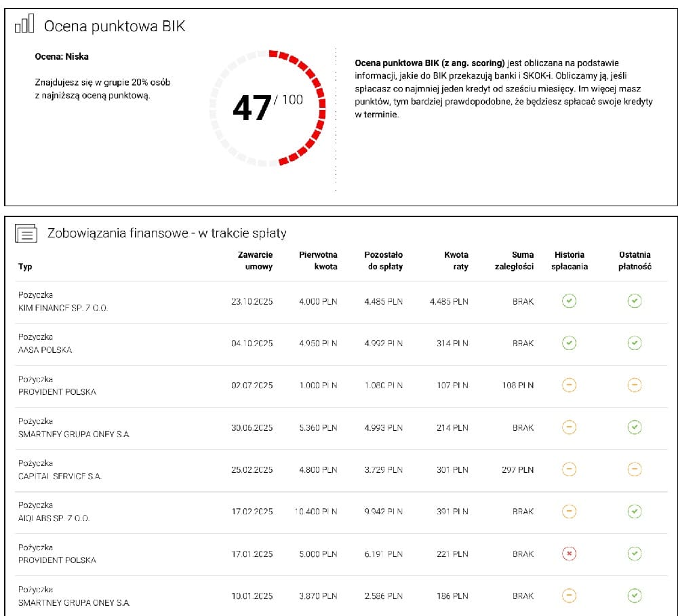
Task: Click AIQLABS orange repayment history icon
Action: click(570, 512)
